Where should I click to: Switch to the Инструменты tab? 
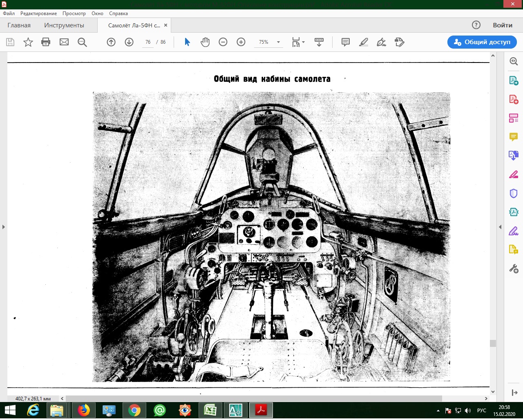pyautogui.click(x=64, y=25)
